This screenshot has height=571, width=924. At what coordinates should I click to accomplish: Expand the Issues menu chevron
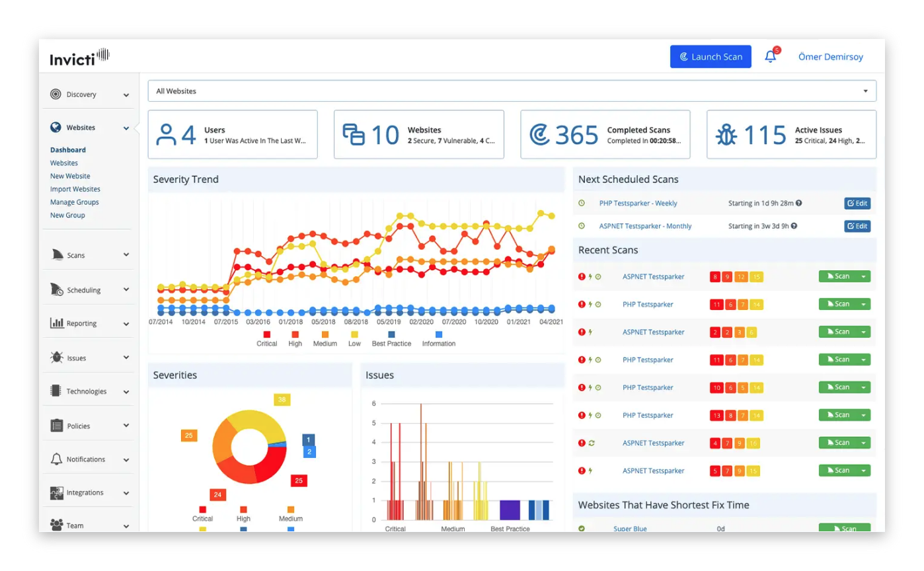click(x=126, y=358)
